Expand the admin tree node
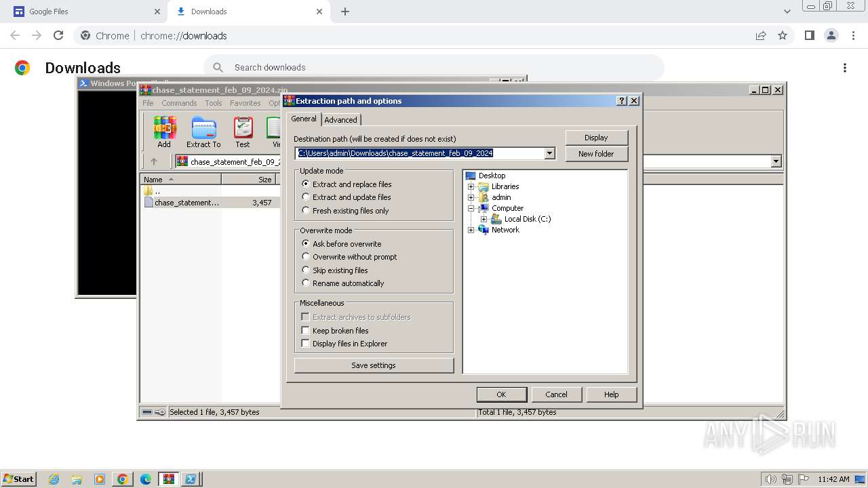 tap(471, 197)
